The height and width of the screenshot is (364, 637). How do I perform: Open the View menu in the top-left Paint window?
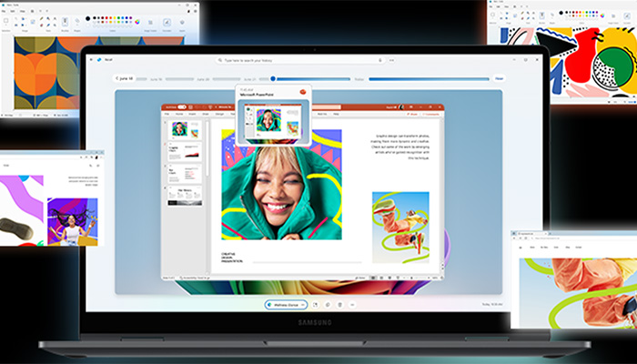[23, 11]
